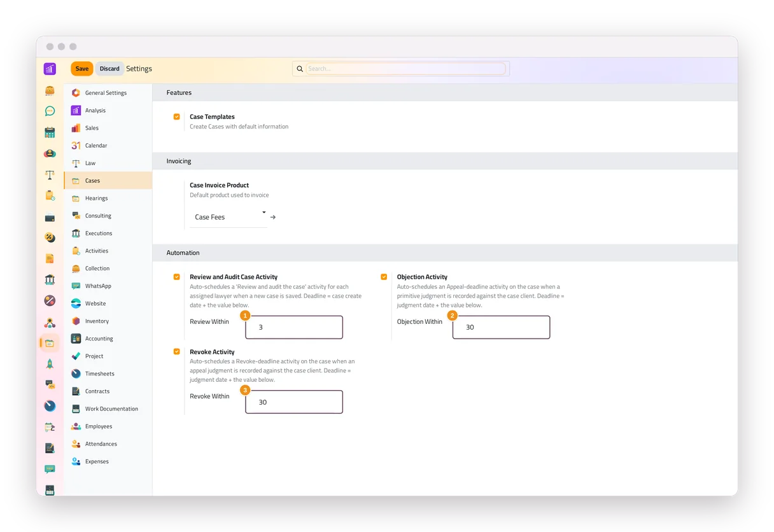Launch the rocket icon in the left rail
The height and width of the screenshot is (532, 774).
tap(50, 363)
